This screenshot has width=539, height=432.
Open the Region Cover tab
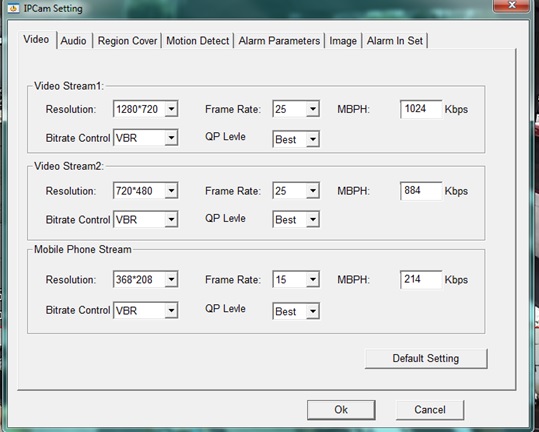127,41
